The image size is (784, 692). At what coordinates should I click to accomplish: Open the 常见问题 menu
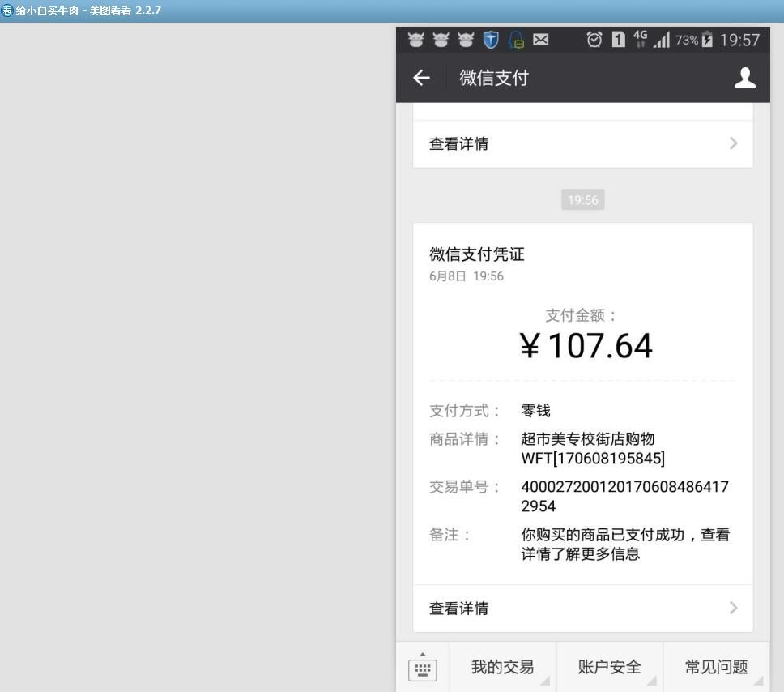716,667
